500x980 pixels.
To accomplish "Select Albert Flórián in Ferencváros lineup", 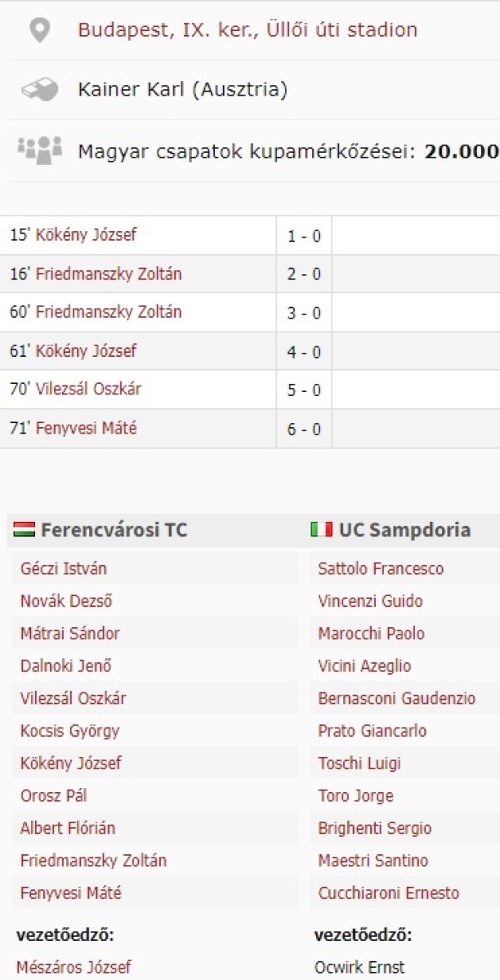I will 68,828.
